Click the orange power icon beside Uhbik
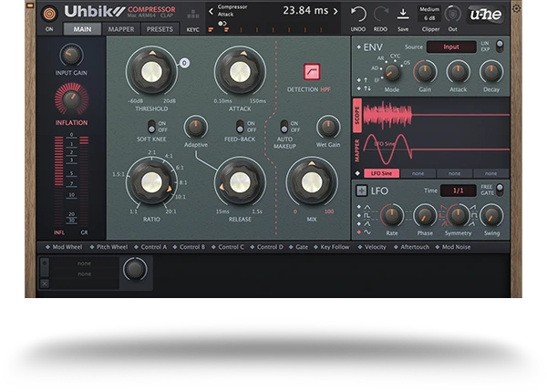547x392 pixels. click(49, 13)
